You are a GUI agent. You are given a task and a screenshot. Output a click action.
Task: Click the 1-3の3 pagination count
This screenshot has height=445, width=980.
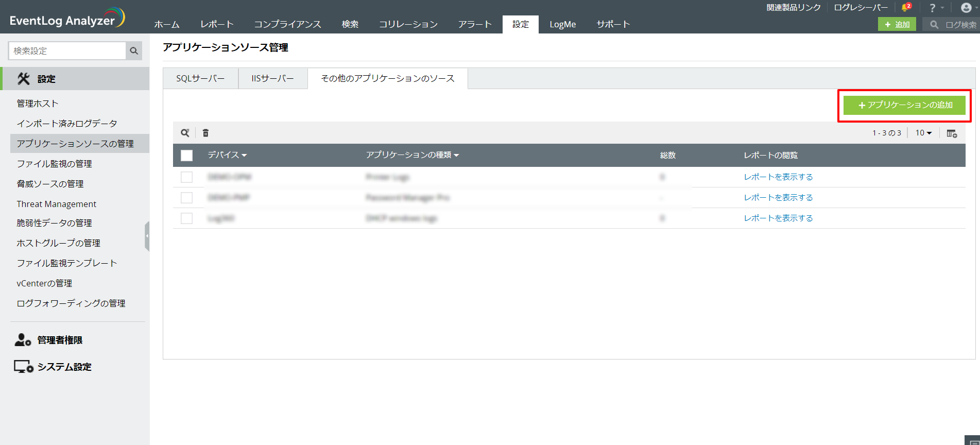point(887,133)
